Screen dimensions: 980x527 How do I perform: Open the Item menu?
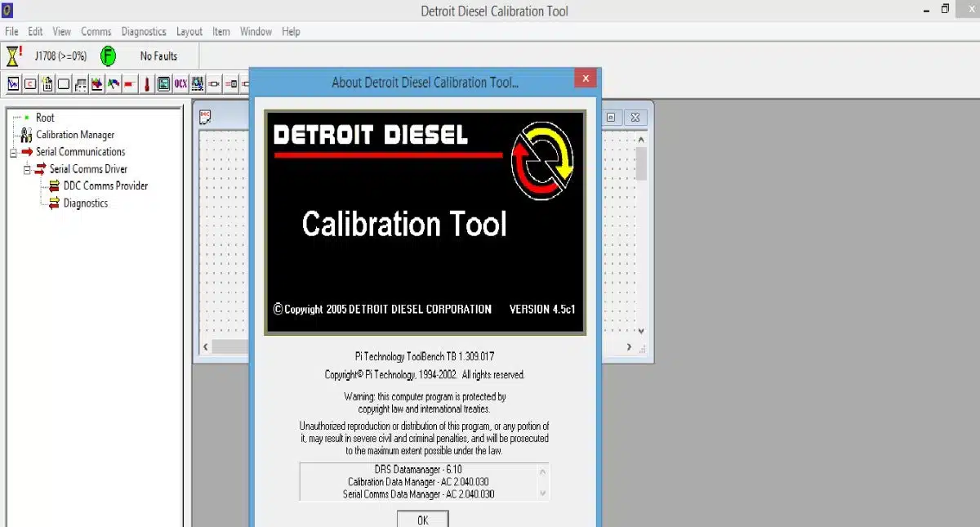(x=221, y=32)
